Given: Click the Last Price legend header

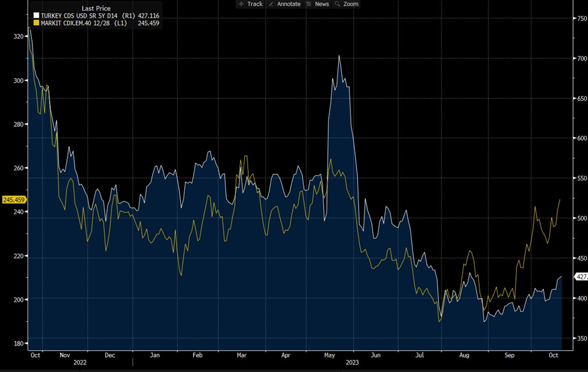Looking at the screenshot, I should tap(96, 8).
